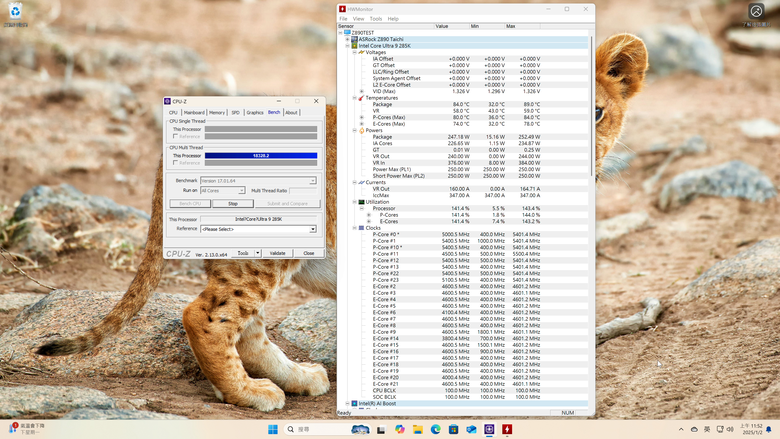Collapse the Powers section
Screen dimensions: 780x439
tap(355, 130)
